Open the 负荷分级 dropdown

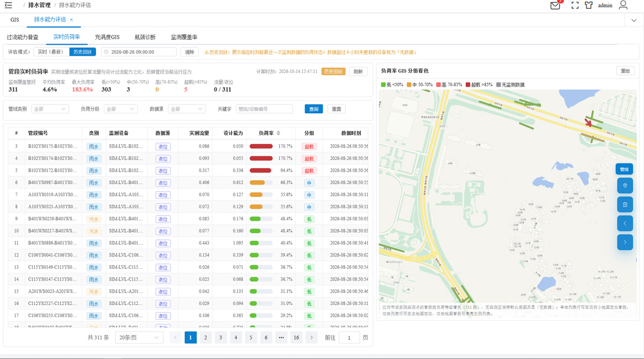point(120,109)
